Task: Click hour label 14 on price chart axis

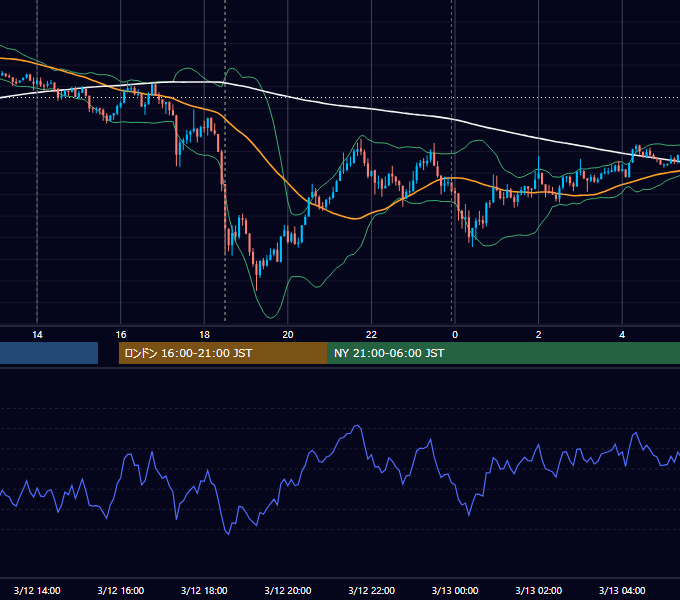Action: pos(37,335)
